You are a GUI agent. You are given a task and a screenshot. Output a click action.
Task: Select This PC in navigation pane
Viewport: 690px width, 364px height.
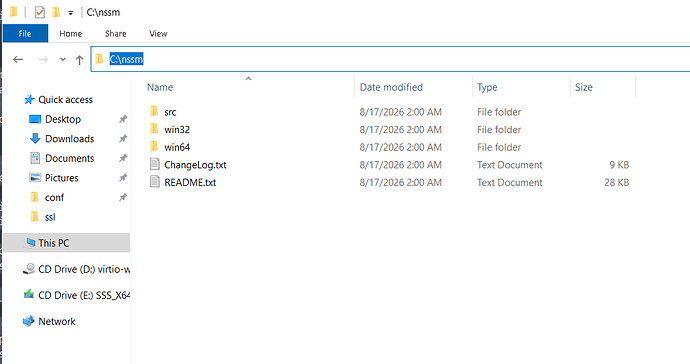(54, 243)
